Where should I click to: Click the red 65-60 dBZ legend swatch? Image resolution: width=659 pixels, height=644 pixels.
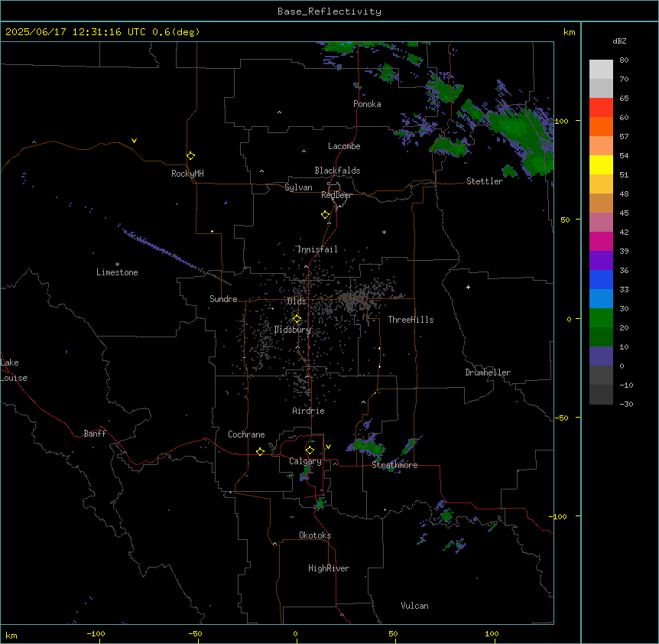(x=601, y=108)
